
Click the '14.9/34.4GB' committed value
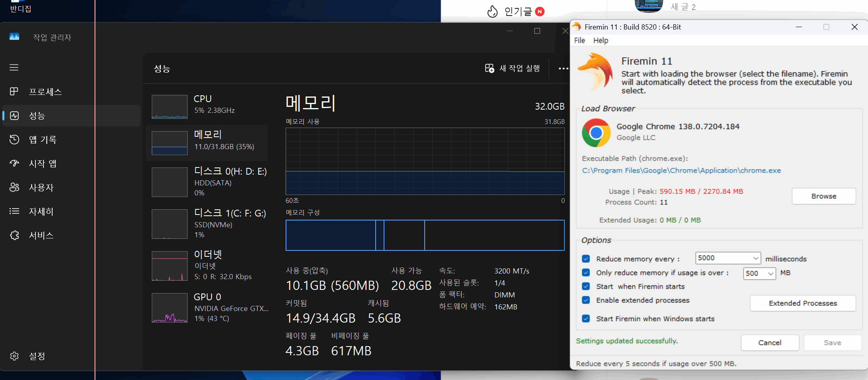pos(321,318)
